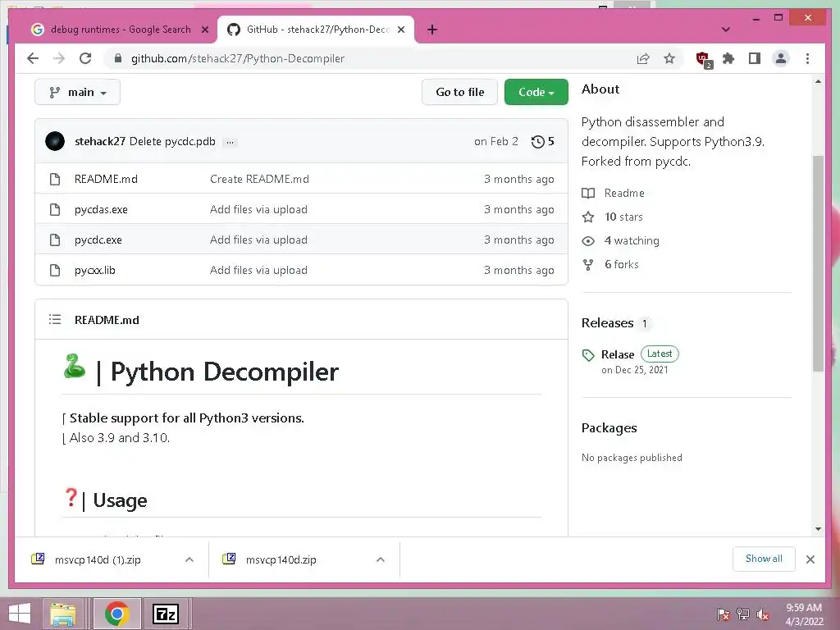Open the extensions puzzle icon
Viewport: 840px width, 630px height.
728,58
